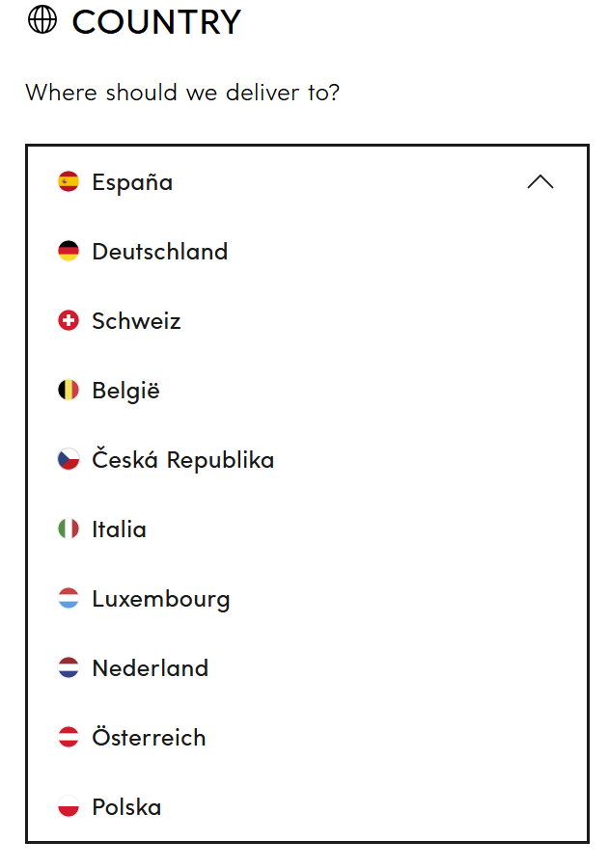Pick Italia from the delivery list
The height and width of the screenshot is (868, 609).
click(x=119, y=529)
